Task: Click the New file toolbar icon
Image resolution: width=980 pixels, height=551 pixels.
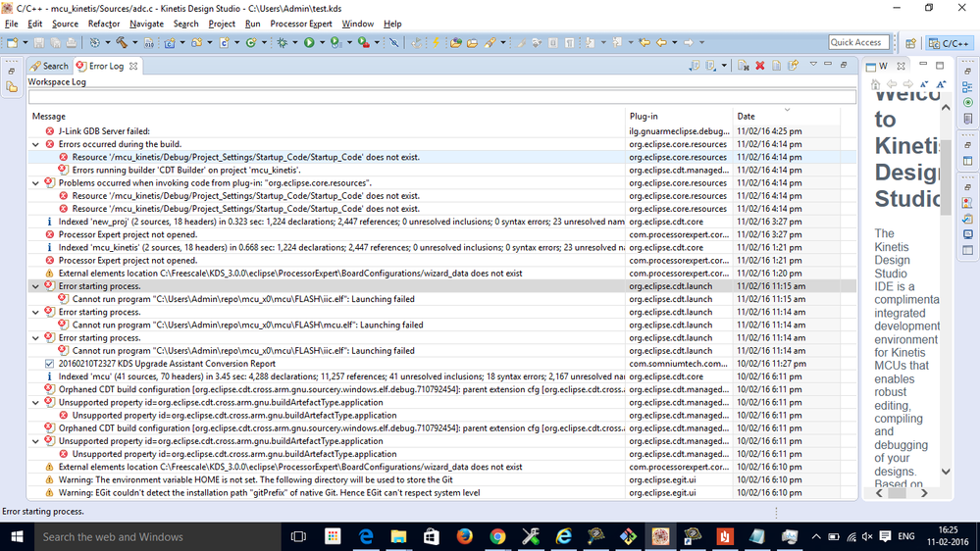Action: click(x=12, y=42)
